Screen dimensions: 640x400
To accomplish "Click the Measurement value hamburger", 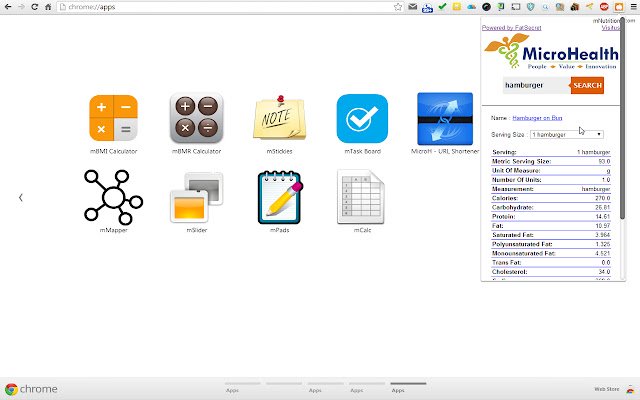I will point(596,189).
